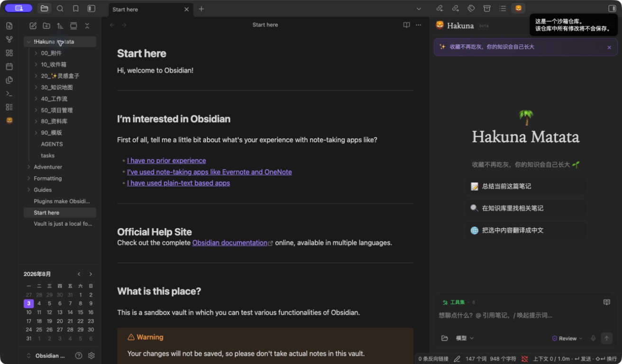The image size is (622, 364).
Task: Click the lion icon in left ribbon
Action: 9,120
